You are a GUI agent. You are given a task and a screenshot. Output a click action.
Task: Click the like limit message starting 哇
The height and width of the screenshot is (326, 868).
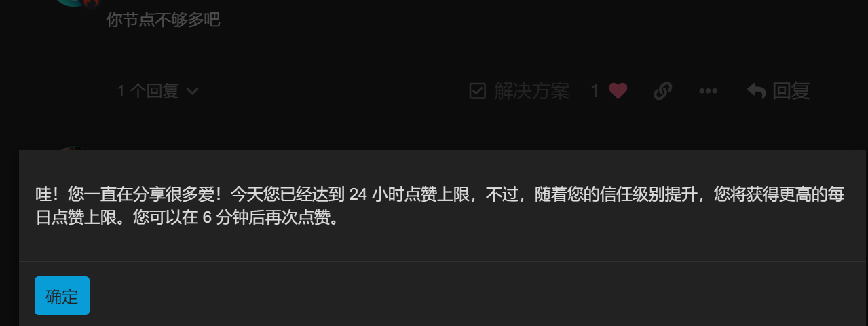439,207
